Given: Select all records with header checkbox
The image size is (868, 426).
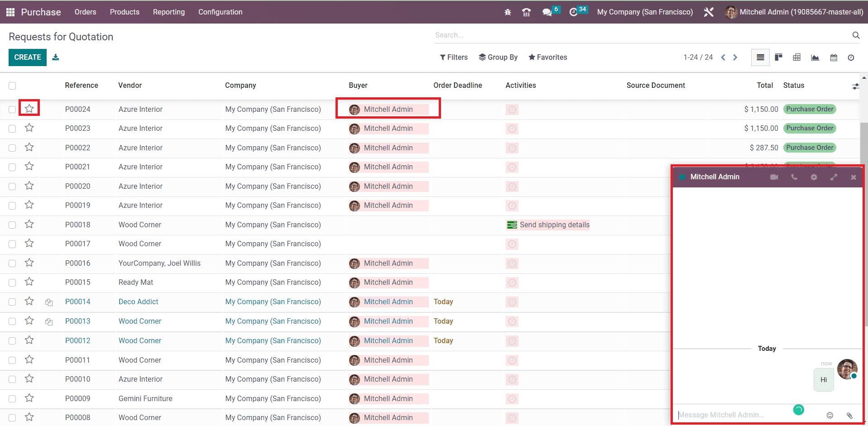Looking at the screenshot, I should point(12,86).
